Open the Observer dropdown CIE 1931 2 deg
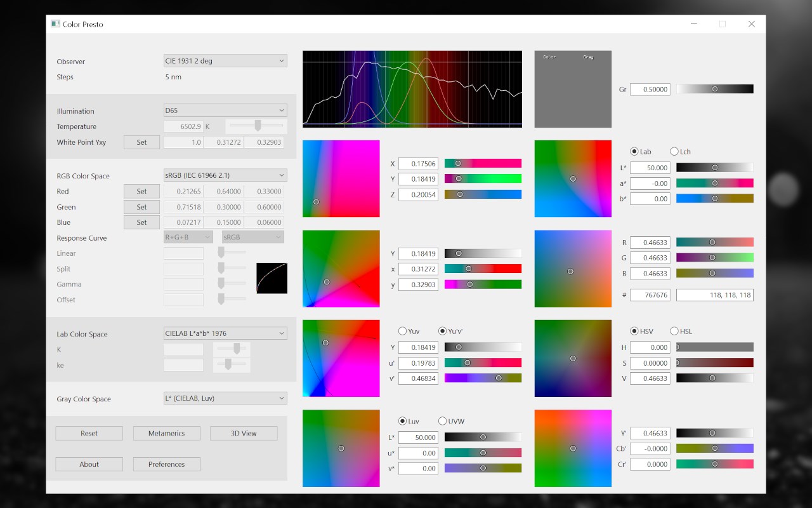The height and width of the screenshot is (508, 812). (225, 61)
